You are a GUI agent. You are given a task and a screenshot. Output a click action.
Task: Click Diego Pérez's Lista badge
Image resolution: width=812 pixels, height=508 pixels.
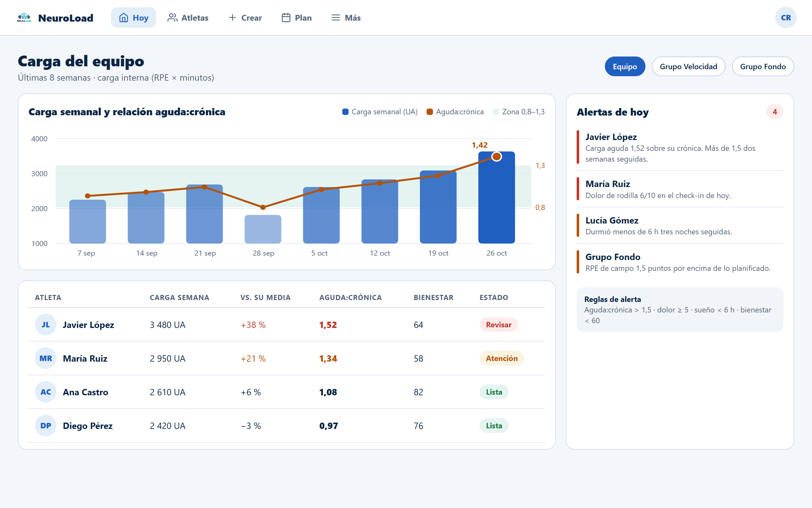pos(494,425)
